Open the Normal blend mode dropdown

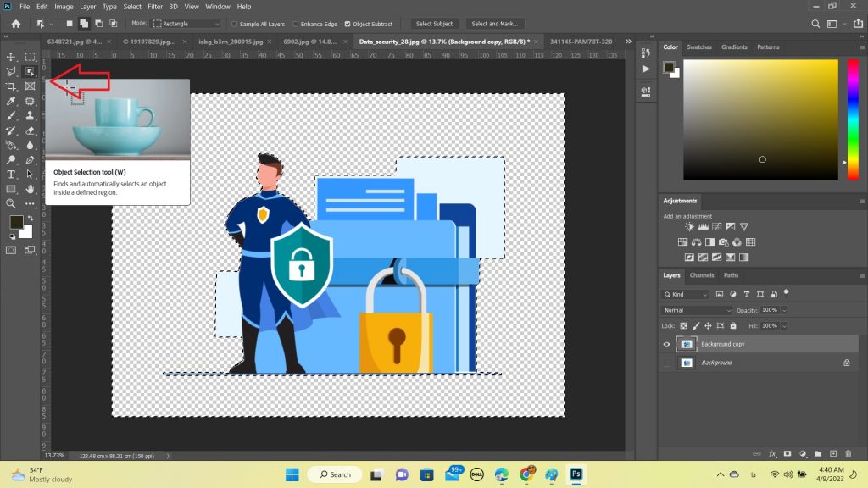pyautogui.click(x=697, y=310)
